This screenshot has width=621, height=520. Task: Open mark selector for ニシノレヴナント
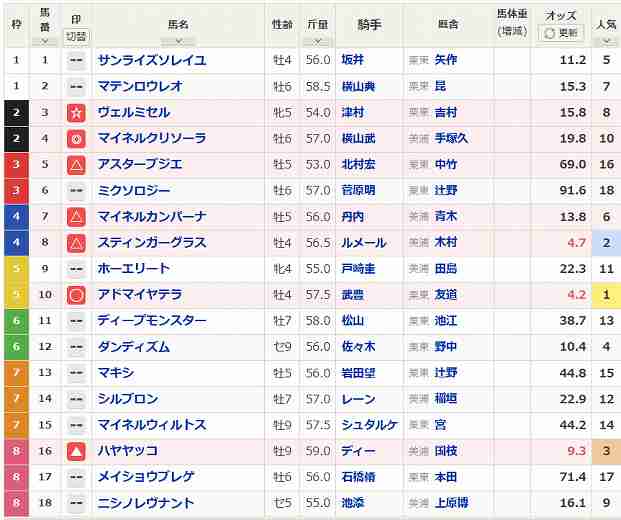pos(76,503)
